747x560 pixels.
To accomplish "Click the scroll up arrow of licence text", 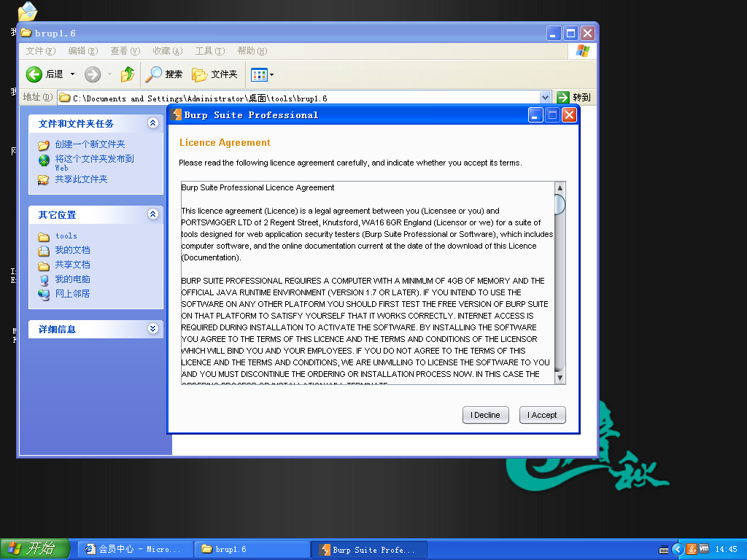I will click(x=560, y=187).
